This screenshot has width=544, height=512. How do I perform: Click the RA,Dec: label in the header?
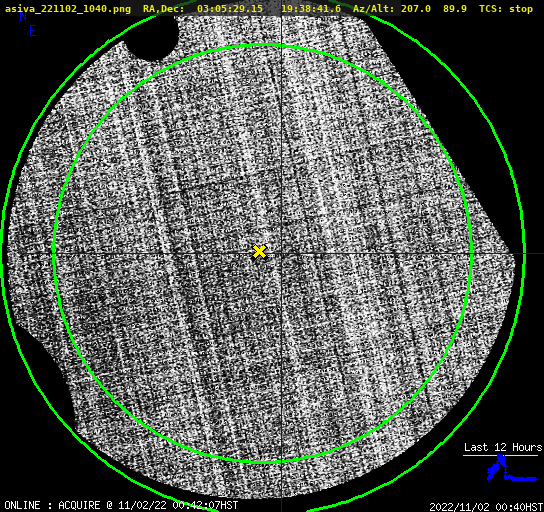[x=163, y=9]
